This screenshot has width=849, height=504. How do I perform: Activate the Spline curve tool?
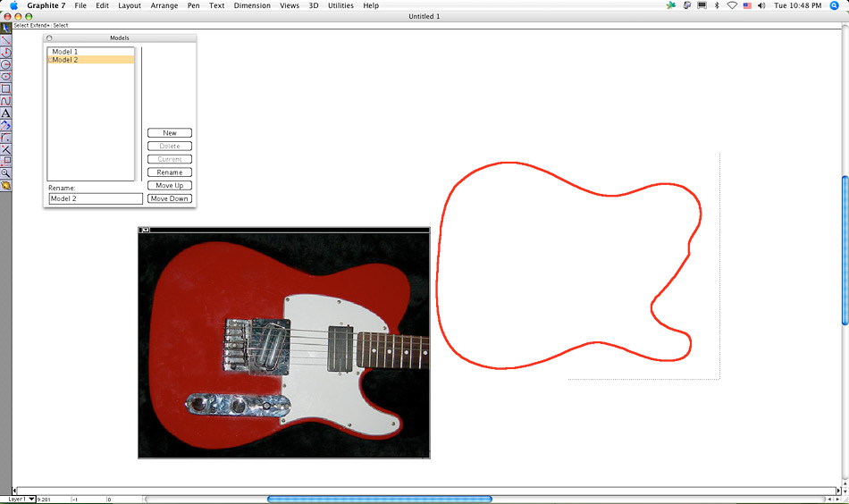click(x=5, y=101)
